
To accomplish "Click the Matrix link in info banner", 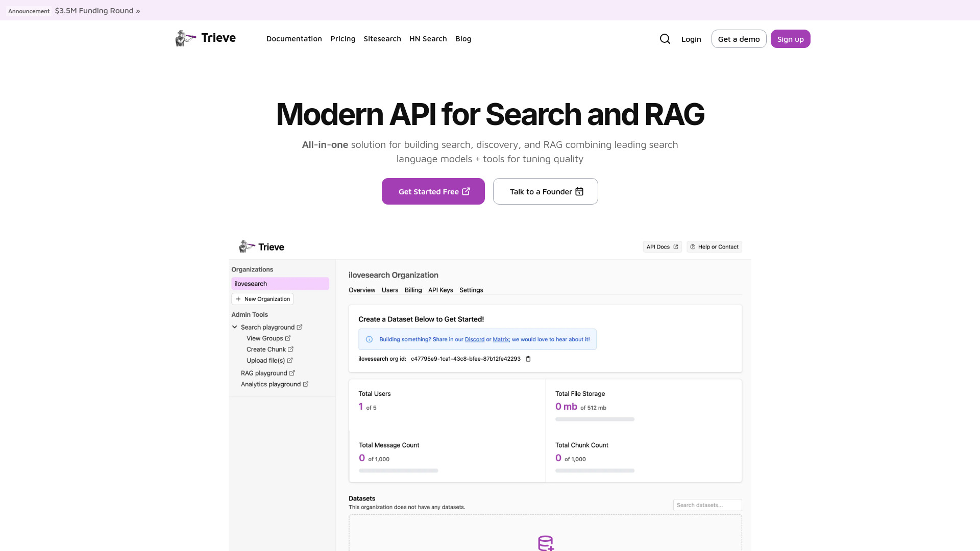I will tap(501, 339).
